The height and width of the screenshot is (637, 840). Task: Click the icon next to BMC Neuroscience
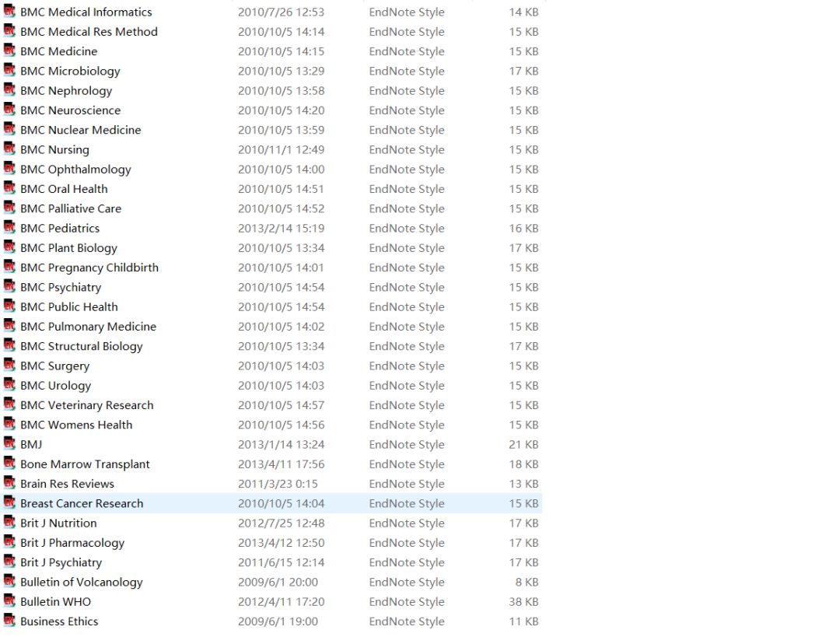(x=9, y=110)
